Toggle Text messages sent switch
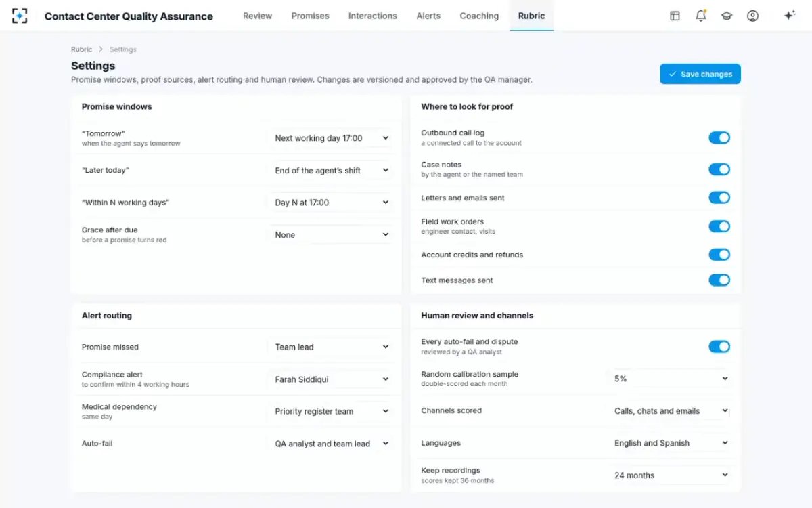 [x=719, y=280]
